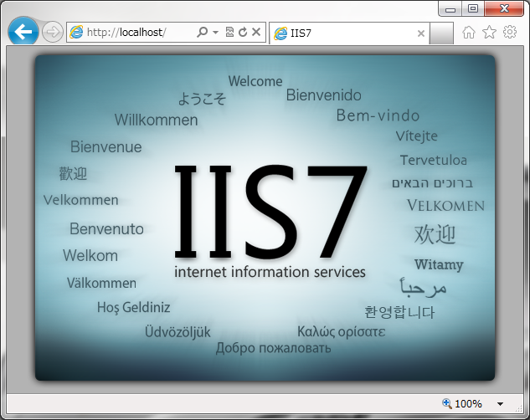The width and height of the screenshot is (530, 420).
Task: Toggle the Compatibility View broken-page icon
Action: pyautogui.click(x=229, y=32)
